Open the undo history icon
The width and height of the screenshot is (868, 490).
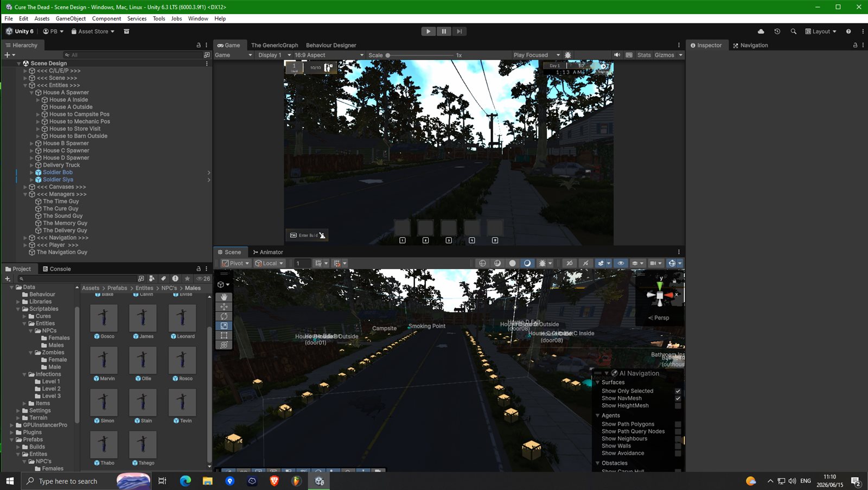click(x=777, y=31)
